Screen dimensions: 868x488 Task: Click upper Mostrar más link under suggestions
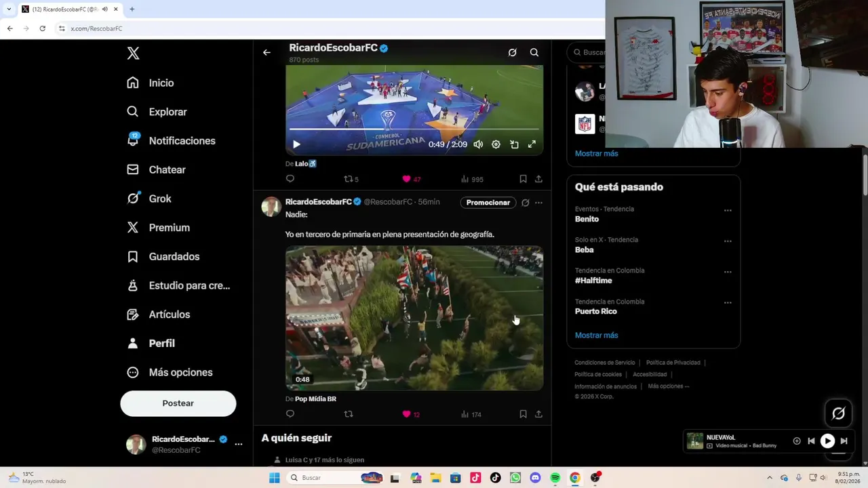(597, 153)
